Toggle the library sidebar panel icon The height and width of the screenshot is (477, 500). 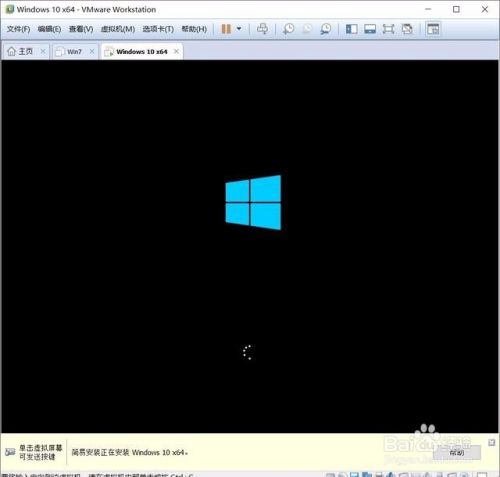coord(352,29)
